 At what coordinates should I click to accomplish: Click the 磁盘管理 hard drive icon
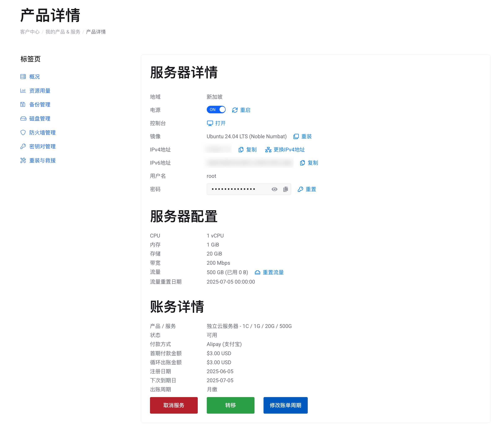[23, 119]
